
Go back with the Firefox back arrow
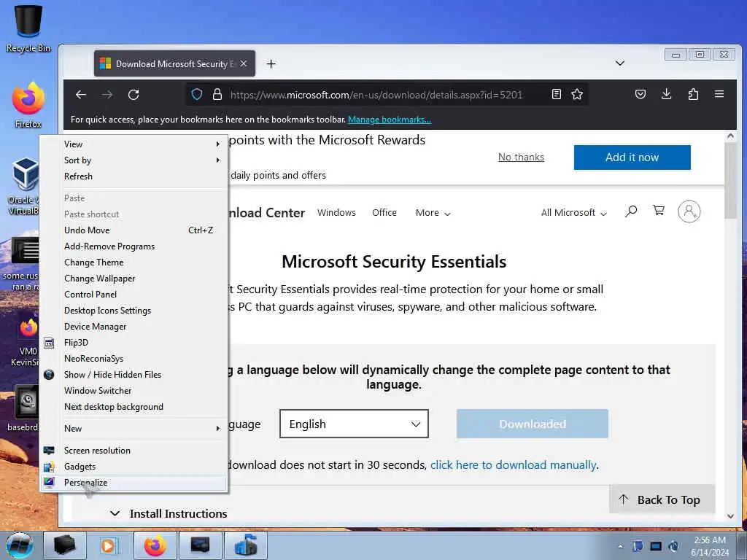click(x=81, y=95)
